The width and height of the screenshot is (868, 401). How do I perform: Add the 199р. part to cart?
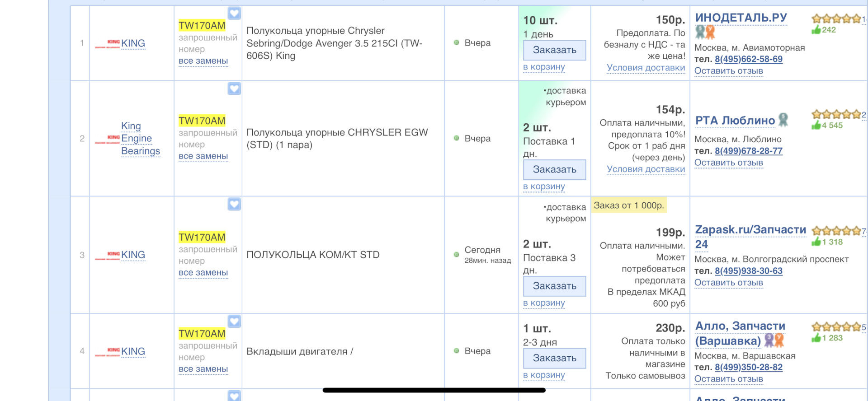(544, 303)
